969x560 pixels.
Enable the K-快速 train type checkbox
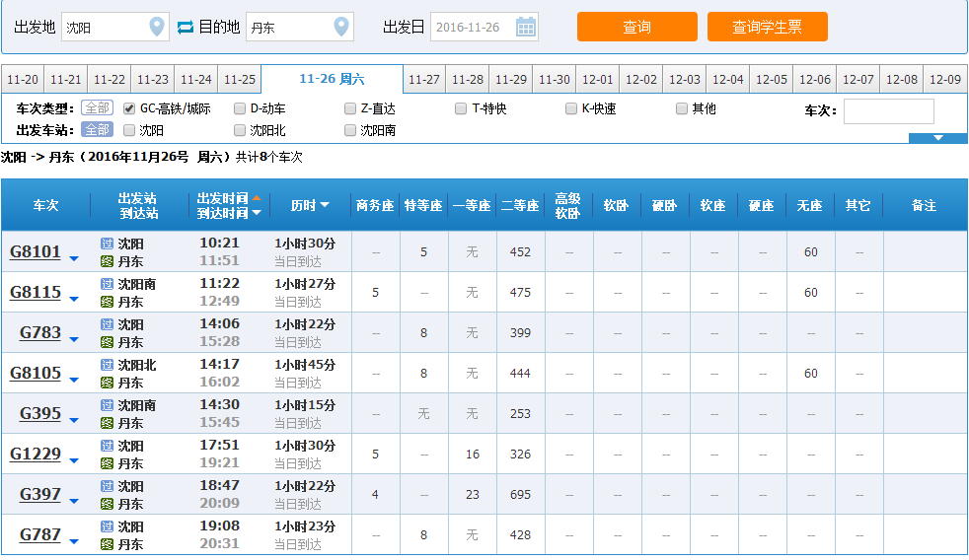point(571,108)
